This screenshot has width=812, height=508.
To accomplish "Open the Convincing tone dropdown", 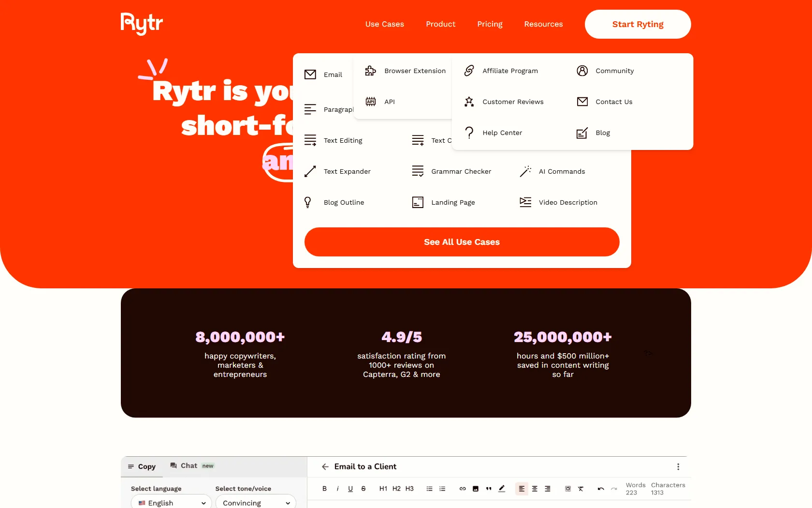I will (x=256, y=503).
